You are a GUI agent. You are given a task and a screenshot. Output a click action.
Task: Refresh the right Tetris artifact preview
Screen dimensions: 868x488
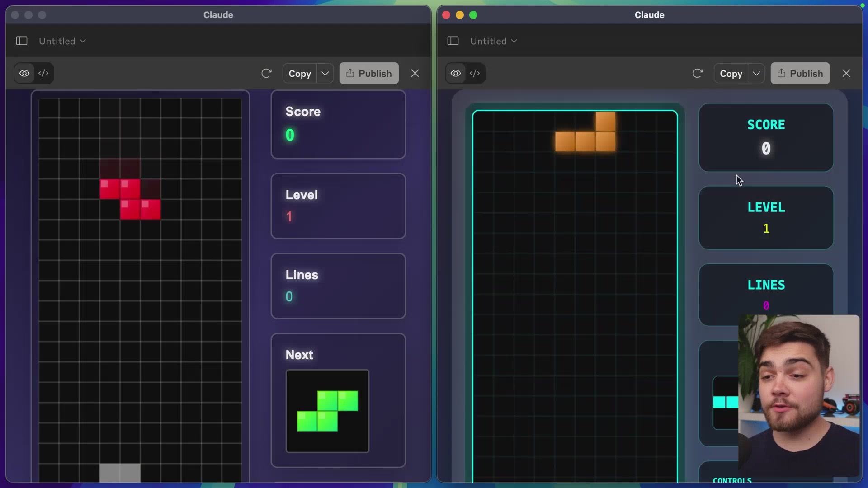[698, 73]
